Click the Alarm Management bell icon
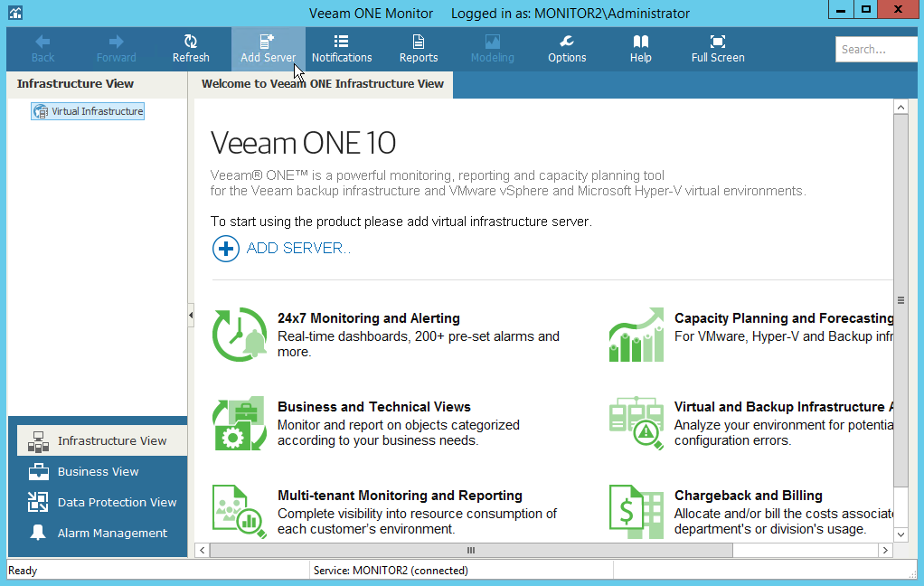Image resolution: width=924 pixels, height=586 pixels. pyautogui.click(x=38, y=533)
